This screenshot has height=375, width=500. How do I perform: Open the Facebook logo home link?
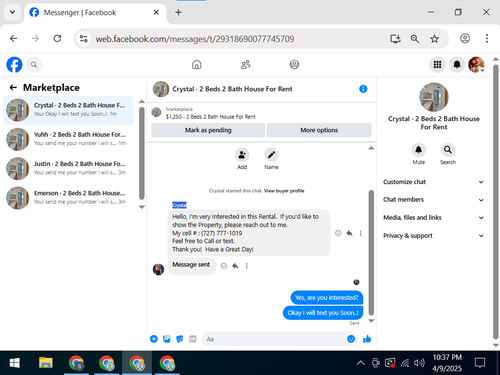click(14, 64)
